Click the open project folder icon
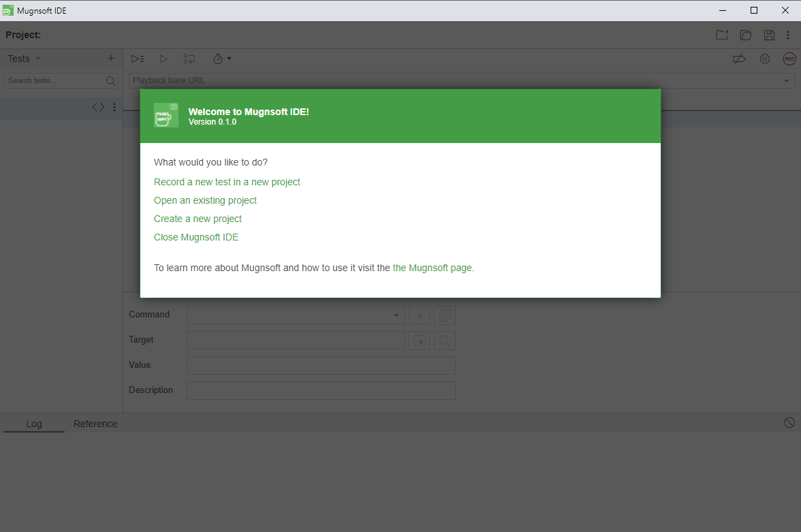 (x=746, y=35)
